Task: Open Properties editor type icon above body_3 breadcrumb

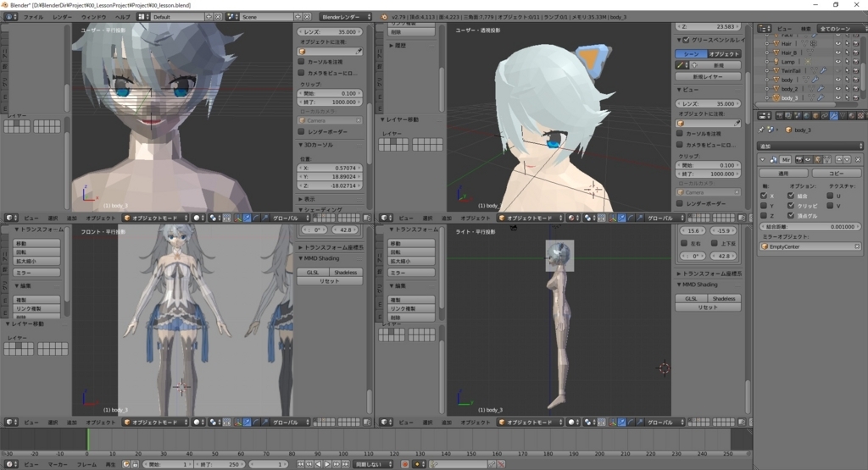Action: pos(765,116)
